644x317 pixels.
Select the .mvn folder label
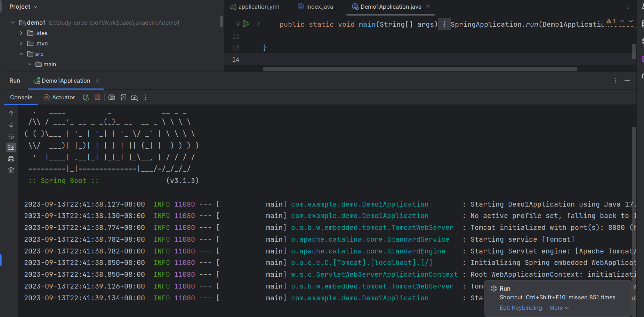click(41, 43)
